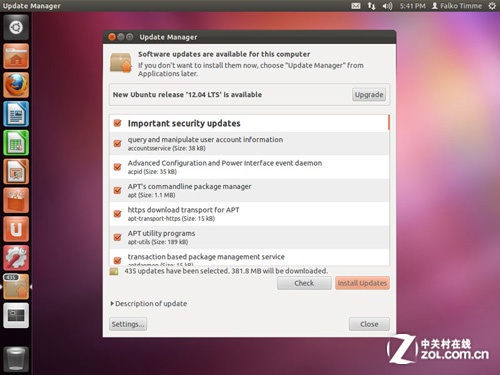Open Settings... button
The width and height of the screenshot is (500, 375).
128,324
